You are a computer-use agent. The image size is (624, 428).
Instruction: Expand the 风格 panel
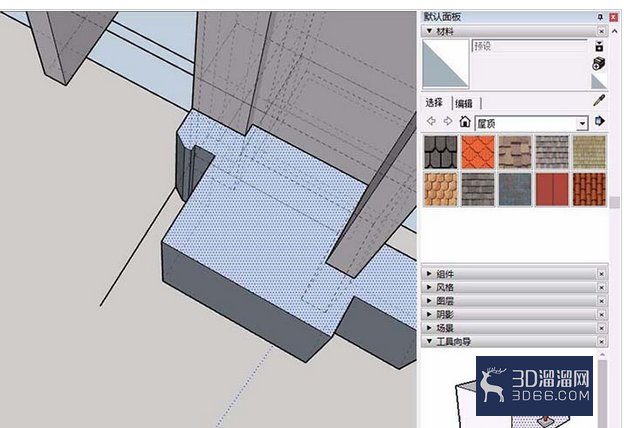[429, 287]
